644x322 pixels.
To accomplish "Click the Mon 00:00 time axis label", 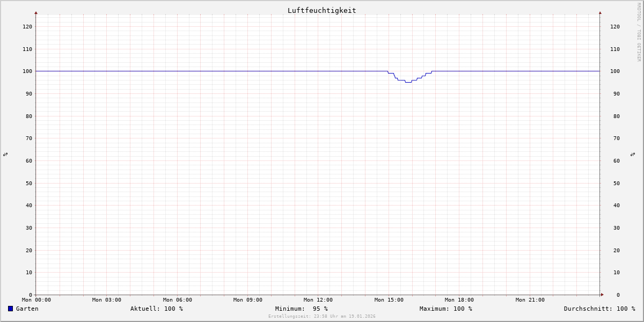I will 36,300.
